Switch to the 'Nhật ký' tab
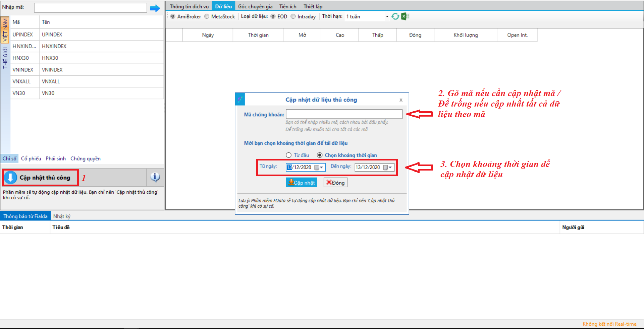This screenshot has width=644, height=329. click(x=62, y=216)
